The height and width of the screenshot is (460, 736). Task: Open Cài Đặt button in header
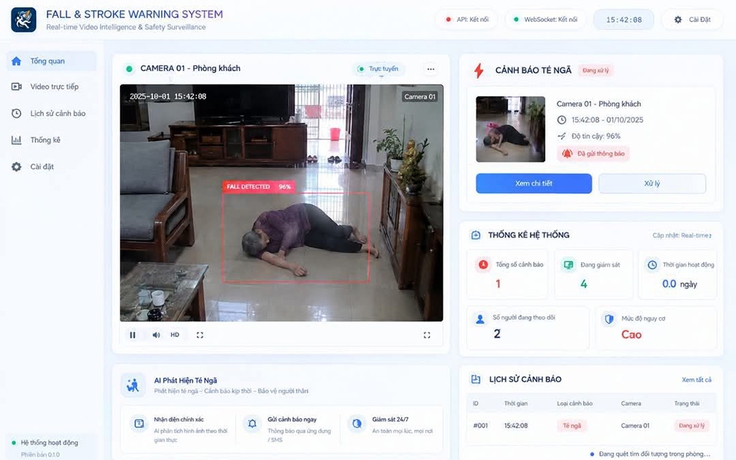[x=692, y=20]
